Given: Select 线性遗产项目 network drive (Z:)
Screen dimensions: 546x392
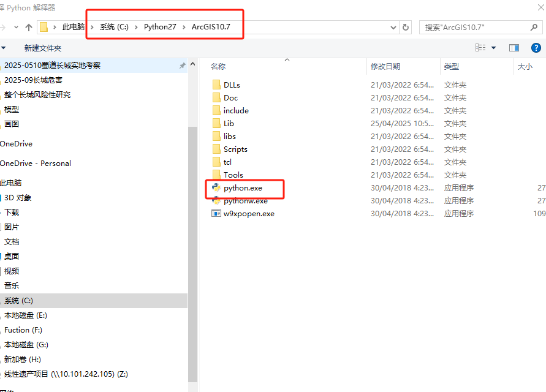Looking at the screenshot, I should click(x=66, y=374).
